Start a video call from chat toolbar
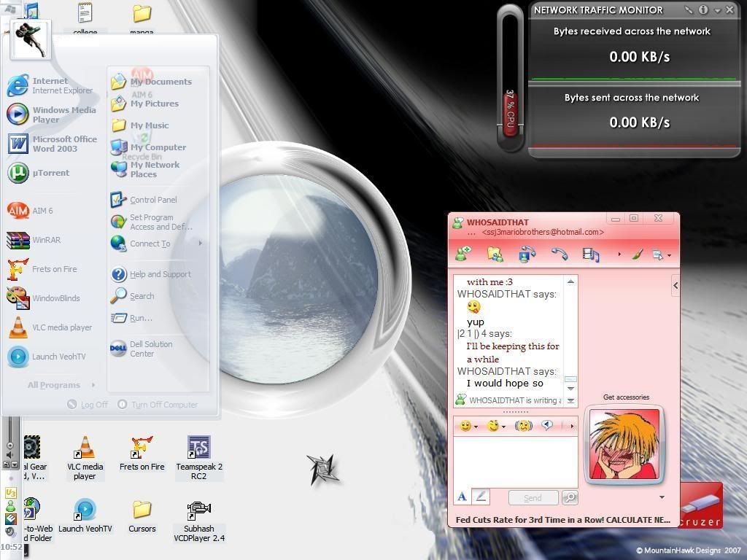Screen dimensions: 747x560 click(x=527, y=254)
